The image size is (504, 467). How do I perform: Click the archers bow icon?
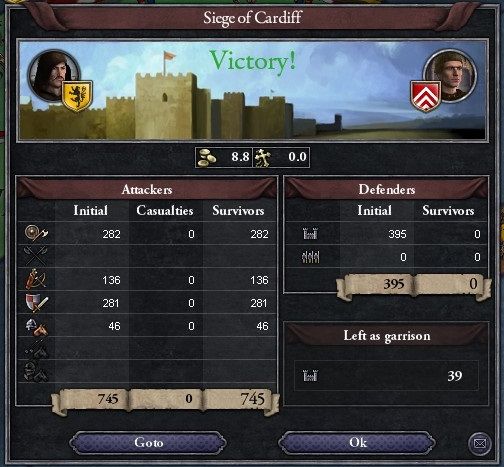(x=36, y=279)
